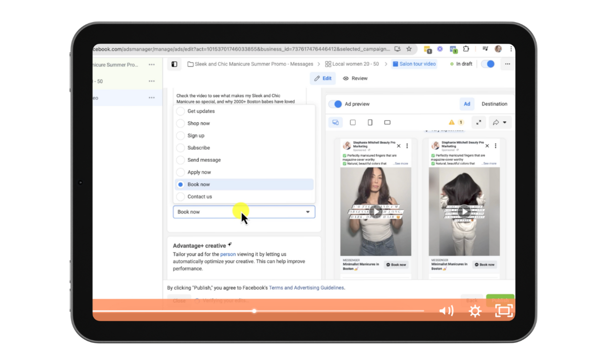Select the Get updates radio option
The image size is (607, 364).
181,111
